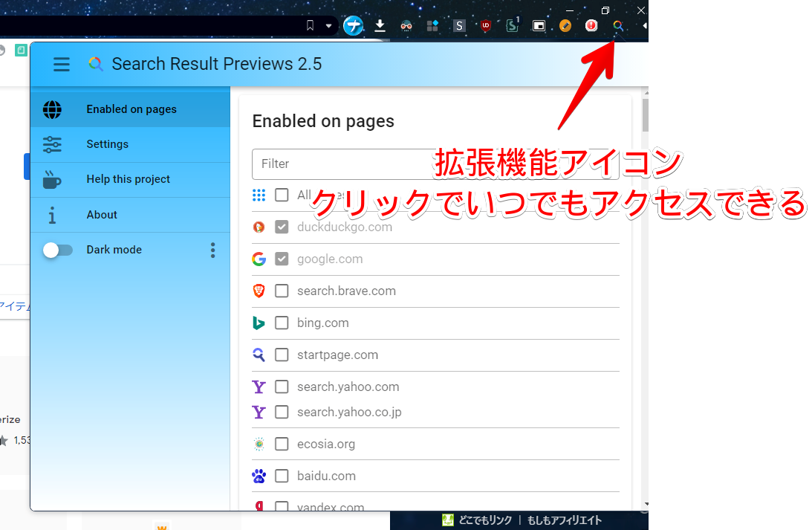Click the Google favicon in the list
Viewport: 812px width, 530px height.
(259, 259)
